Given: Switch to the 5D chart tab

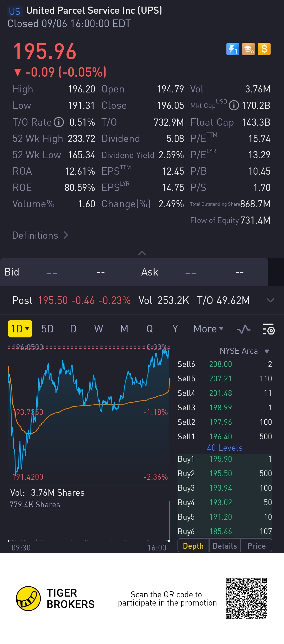Looking at the screenshot, I should (48, 329).
